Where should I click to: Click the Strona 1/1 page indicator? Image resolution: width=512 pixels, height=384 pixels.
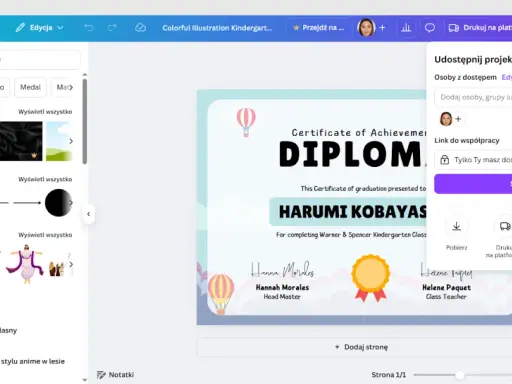point(389,375)
